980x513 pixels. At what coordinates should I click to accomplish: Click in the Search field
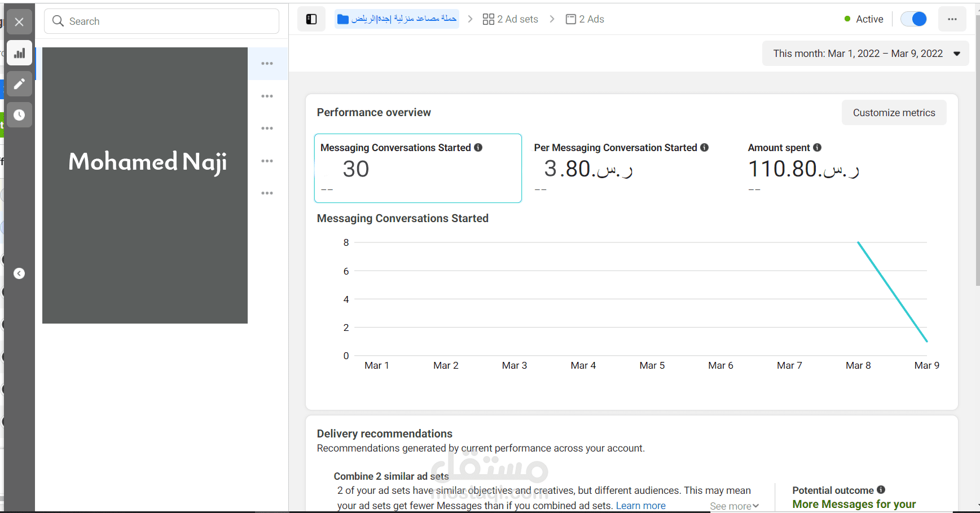pos(162,21)
